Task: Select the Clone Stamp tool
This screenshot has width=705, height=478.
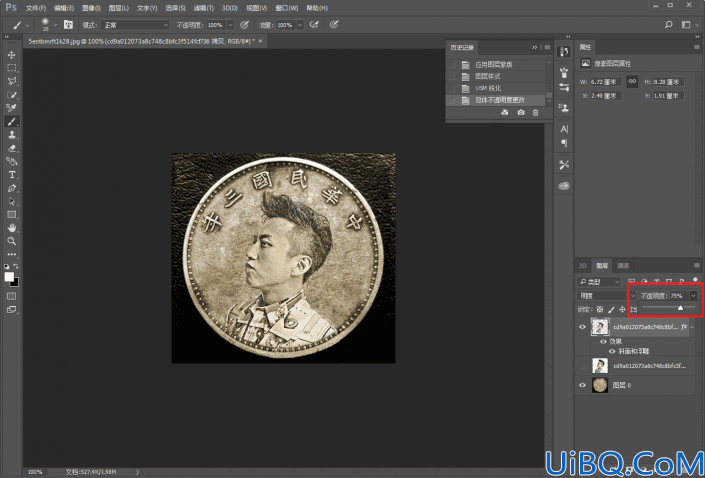Action: 12,134
